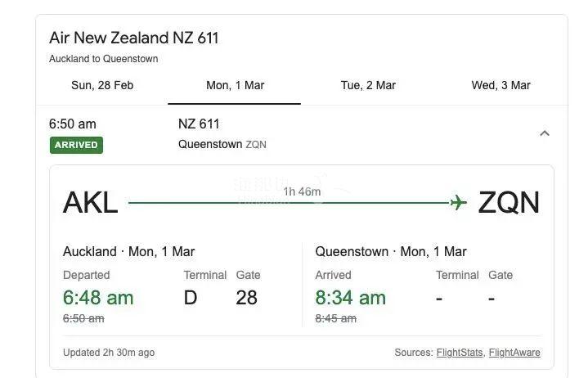Click the green airplane icon
The height and width of the screenshot is (378, 588).
(458, 202)
